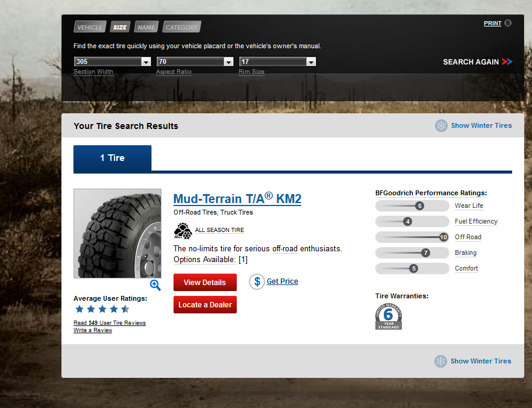
Task: Click the bottom snowflake winter tires icon
Action: coord(441,361)
